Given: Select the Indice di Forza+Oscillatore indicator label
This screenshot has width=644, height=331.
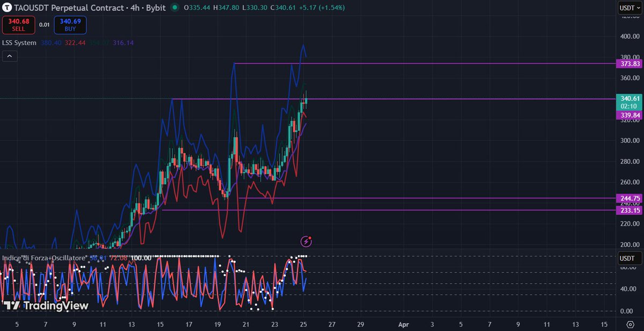Looking at the screenshot, I should pos(45,258).
